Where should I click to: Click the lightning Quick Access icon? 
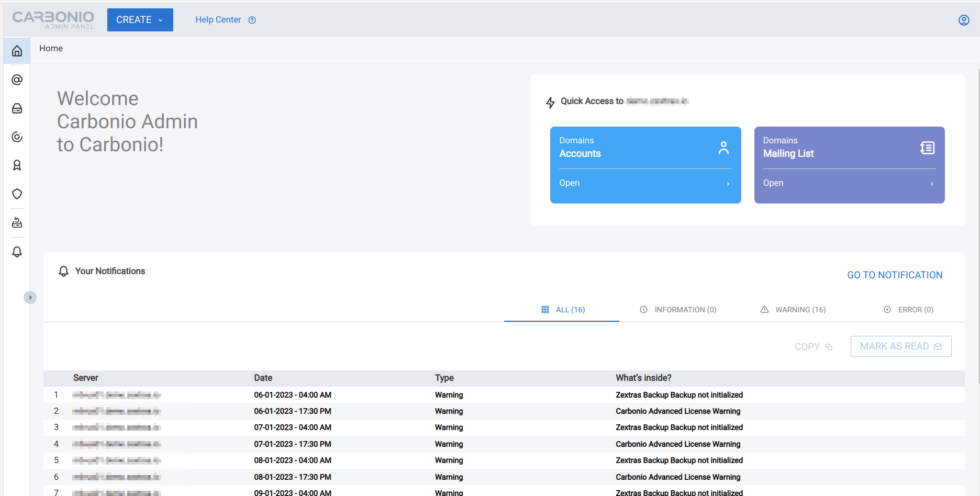[550, 103]
